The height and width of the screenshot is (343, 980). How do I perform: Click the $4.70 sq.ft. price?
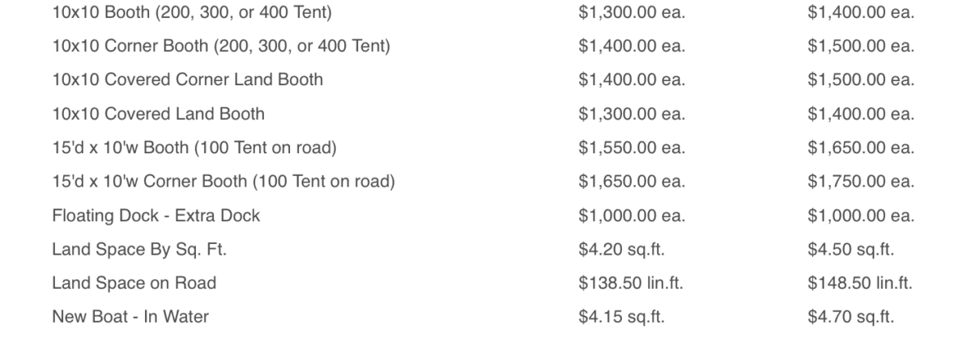(850, 316)
